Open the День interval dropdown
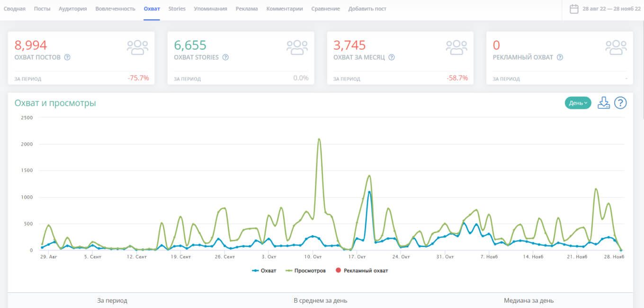Screen dimensions: 644x308 [578, 103]
